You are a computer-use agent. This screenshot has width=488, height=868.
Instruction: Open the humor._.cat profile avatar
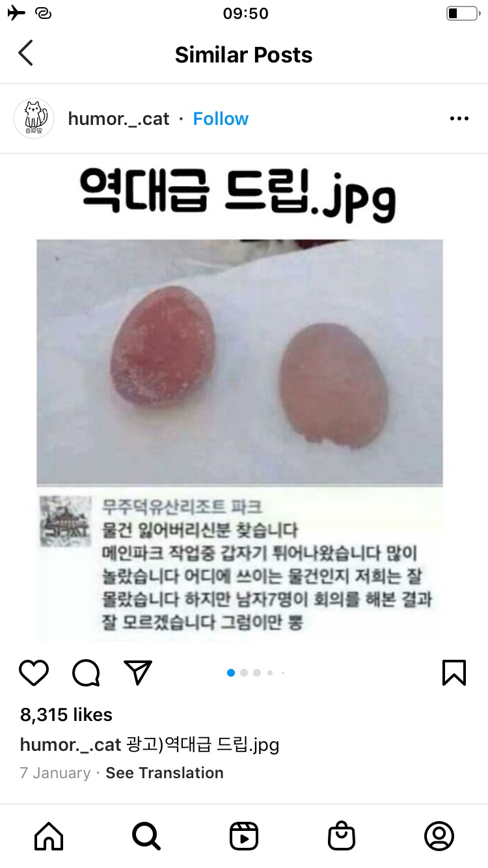pos(33,118)
